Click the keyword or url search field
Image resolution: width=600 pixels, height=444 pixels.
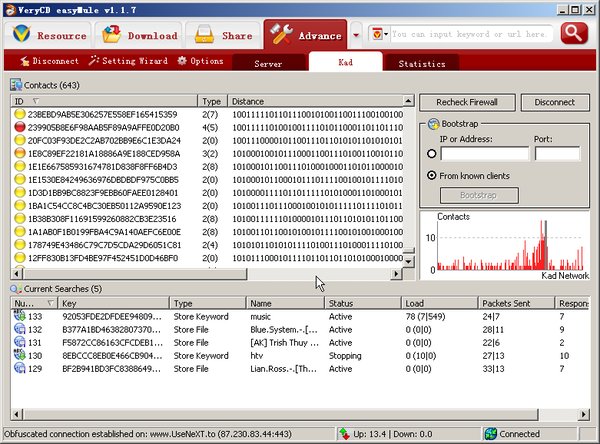[x=471, y=34]
